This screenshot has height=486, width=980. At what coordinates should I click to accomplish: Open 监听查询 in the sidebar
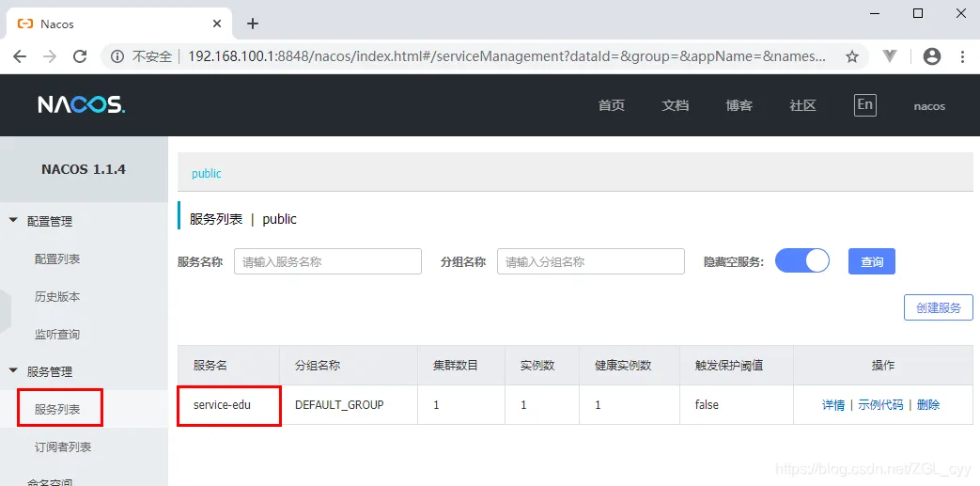click(57, 334)
